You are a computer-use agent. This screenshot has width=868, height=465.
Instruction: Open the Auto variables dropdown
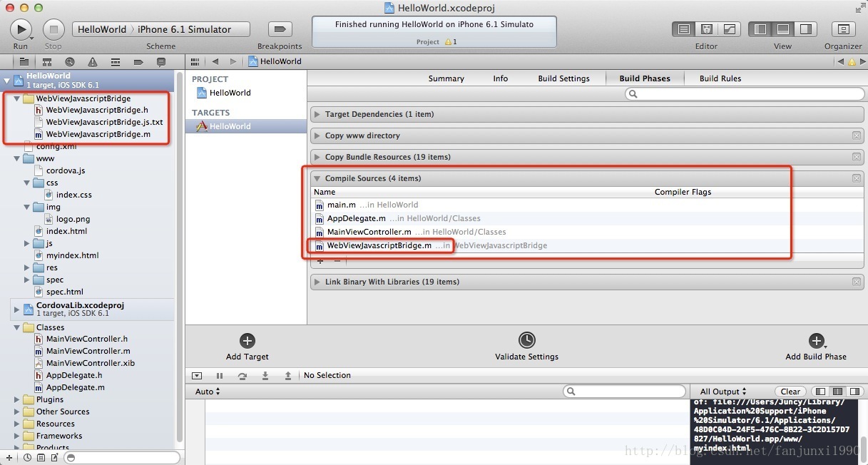pos(208,392)
